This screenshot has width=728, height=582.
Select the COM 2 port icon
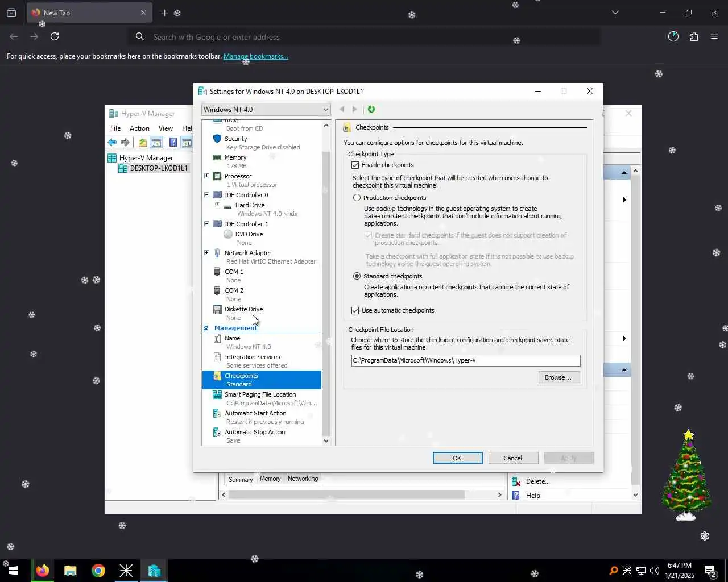(217, 290)
